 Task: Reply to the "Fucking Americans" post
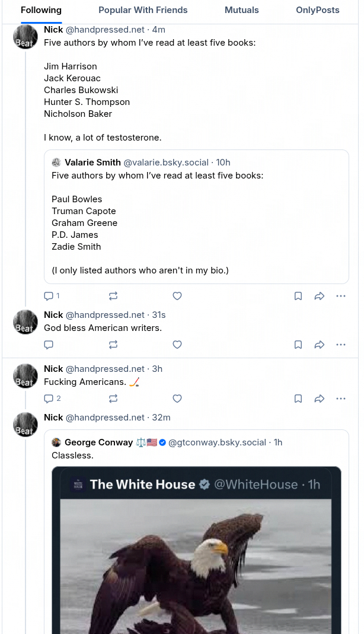[49, 399]
